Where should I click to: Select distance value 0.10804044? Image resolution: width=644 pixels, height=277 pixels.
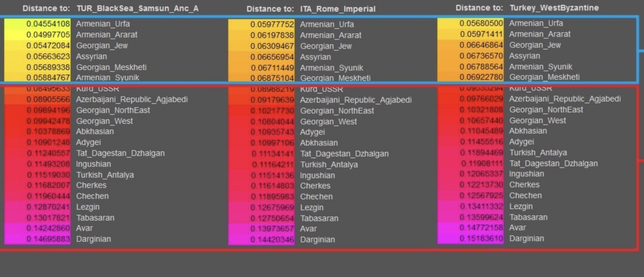coord(273,122)
